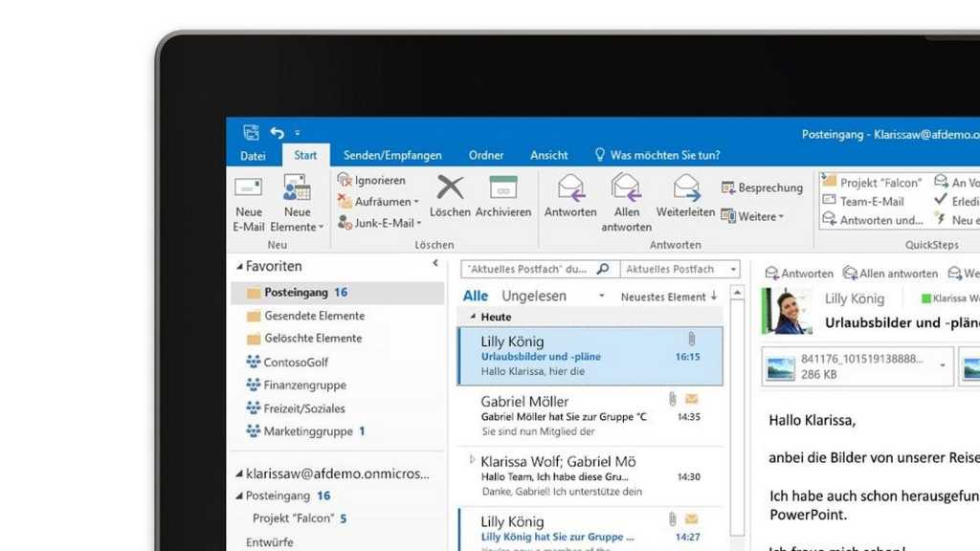Collapse the Heute group
The width and height of the screenshot is (980, 551).
[x=473, y=317]
